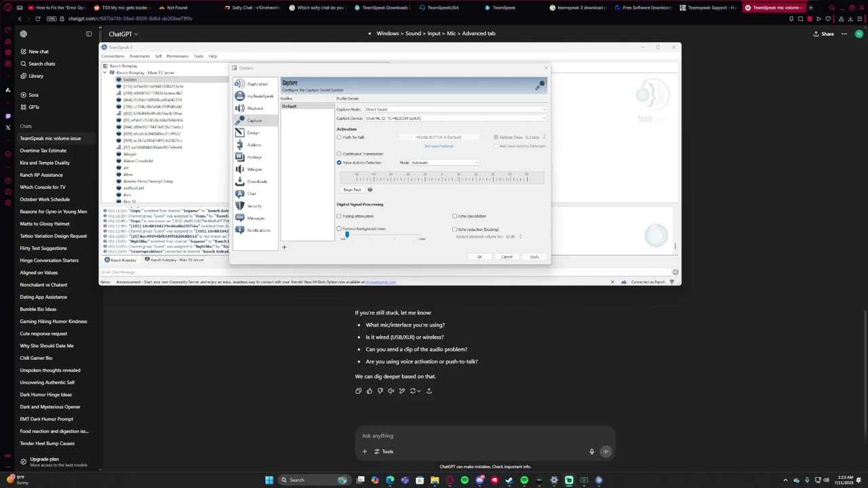Give thumbs down to ChatGPT response
The image size is (868, 488).
click(380, 391)
